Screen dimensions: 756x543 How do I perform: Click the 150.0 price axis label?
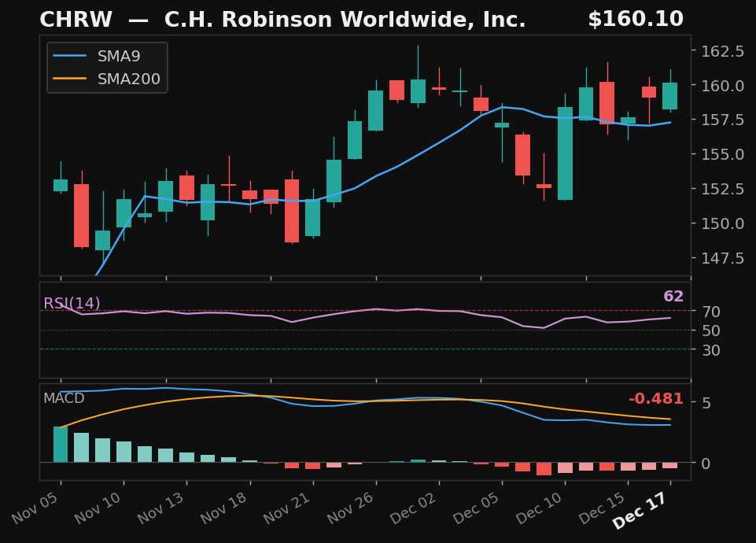click(x=722, y=223)
